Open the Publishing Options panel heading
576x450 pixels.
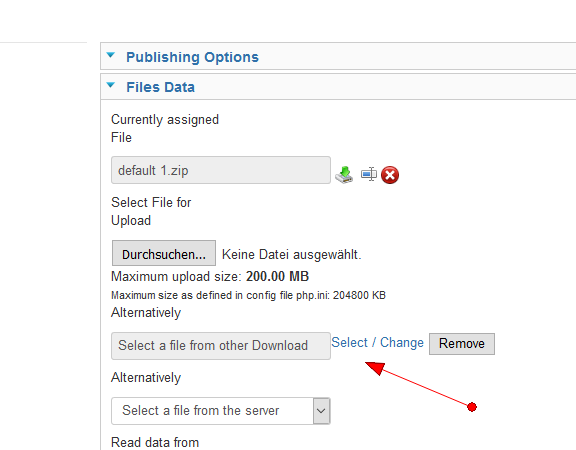[192, 57]
